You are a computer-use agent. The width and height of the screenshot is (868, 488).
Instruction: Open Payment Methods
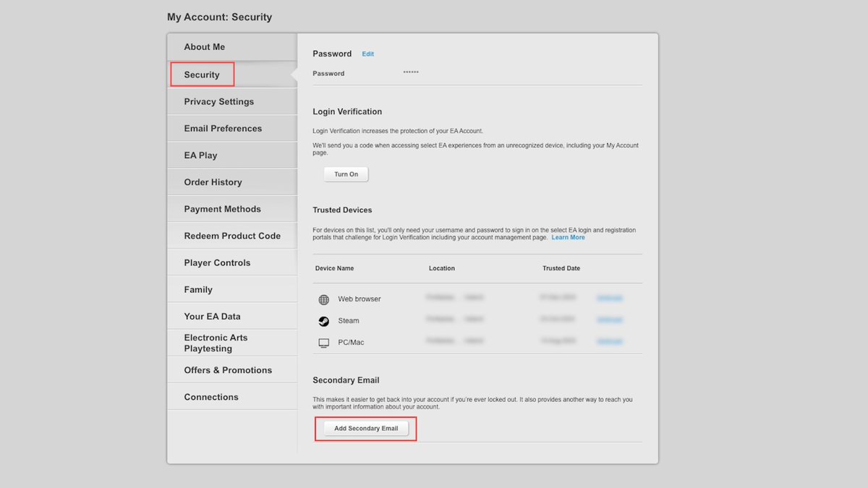(x=232, y=209)
